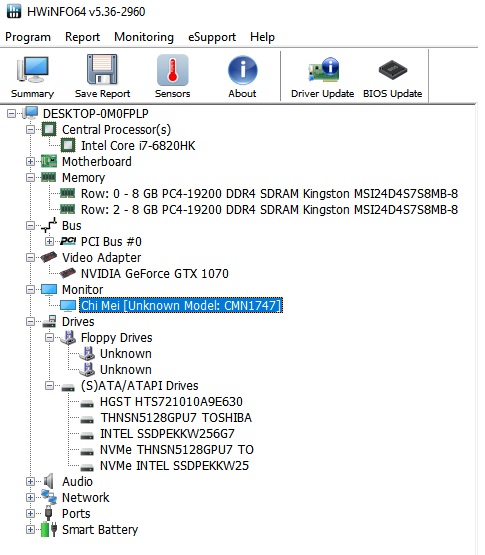Click the PCI logo icon
Screen dimensions: 485x555
68,241
